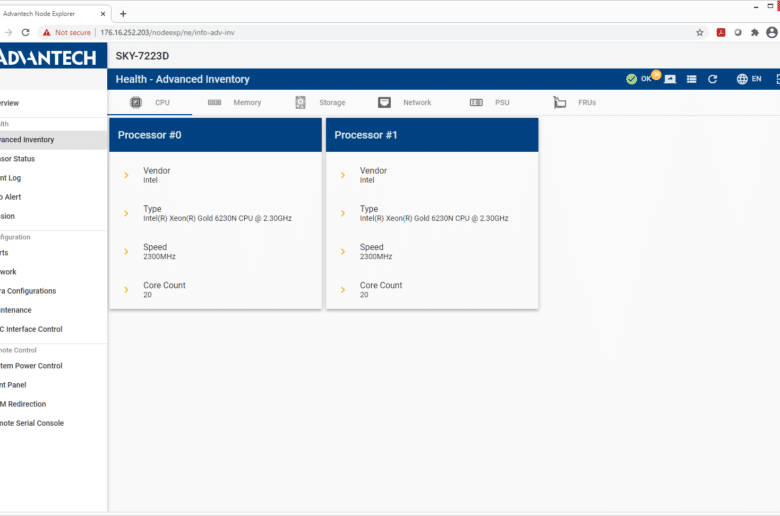This screenshot has width=780, height=516.
Task: Expand Processor #0 Vendor row
Action: click(215, 175)
